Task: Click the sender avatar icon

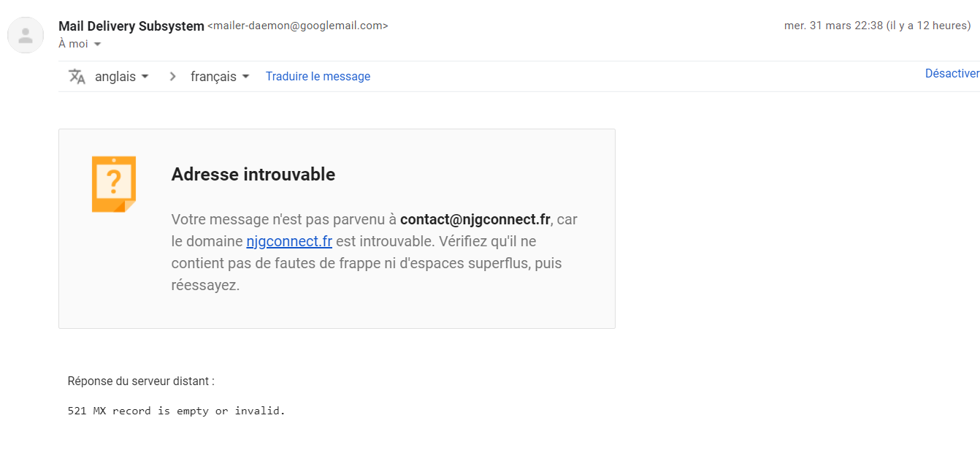Action: (26, 35)
